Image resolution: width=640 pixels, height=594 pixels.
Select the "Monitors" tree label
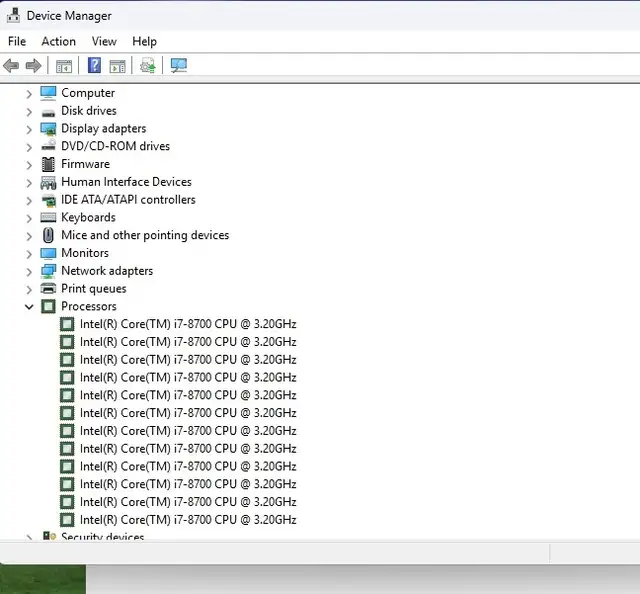pyautogui.click(x=85, y=253)
